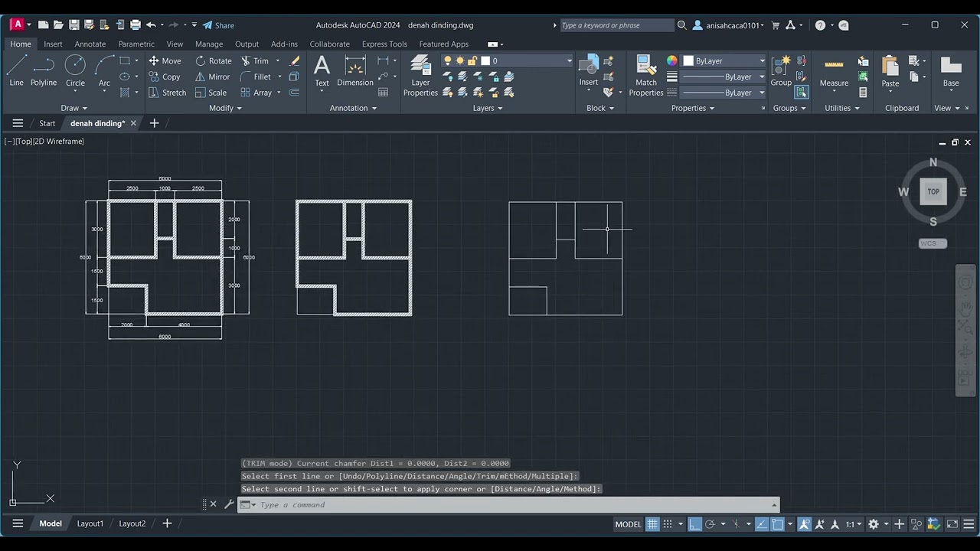Switch to the Layout1 tab
The height and width of the screenshot is (551, 980).
point(90,523)
